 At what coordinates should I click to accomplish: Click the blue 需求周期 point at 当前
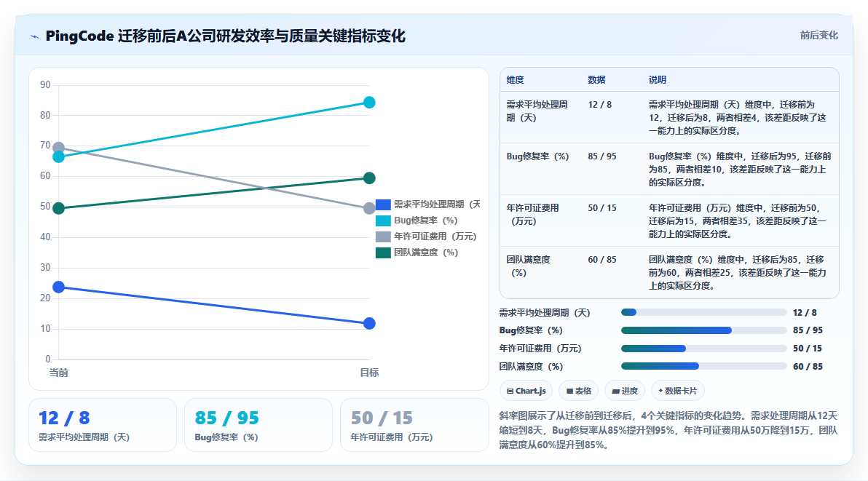point(59,287)
